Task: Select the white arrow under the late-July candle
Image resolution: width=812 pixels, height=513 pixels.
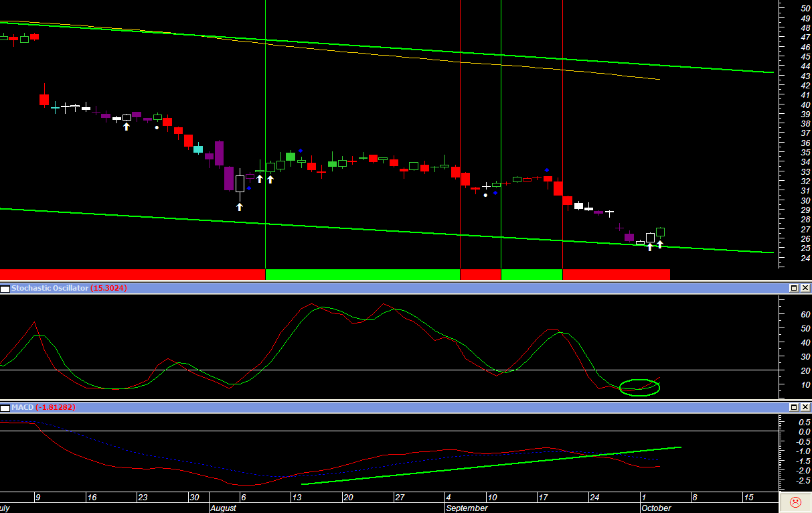Action: [126, 126]
